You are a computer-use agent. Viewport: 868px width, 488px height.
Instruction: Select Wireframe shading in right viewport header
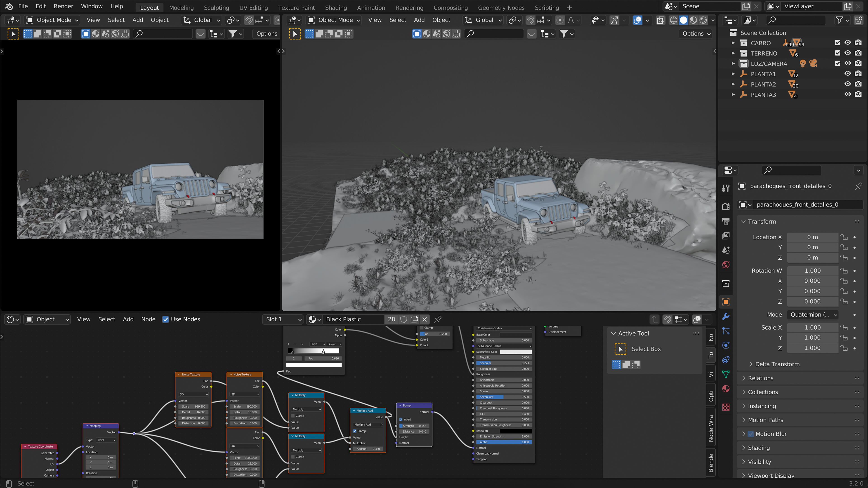[x=673, y=20]
